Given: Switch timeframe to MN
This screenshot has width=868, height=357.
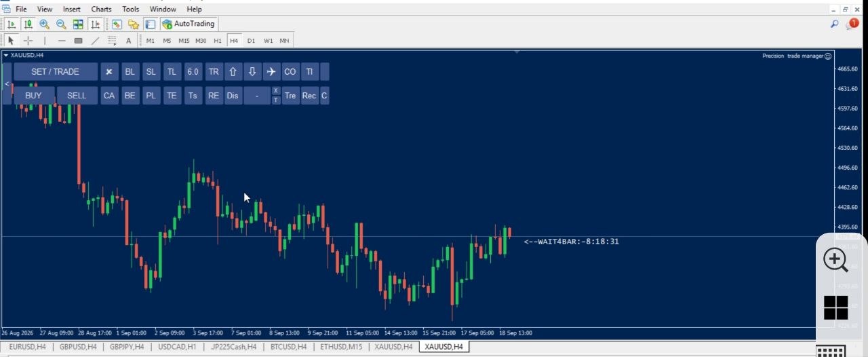Looking at the screenshot, I should click(284, 41).
